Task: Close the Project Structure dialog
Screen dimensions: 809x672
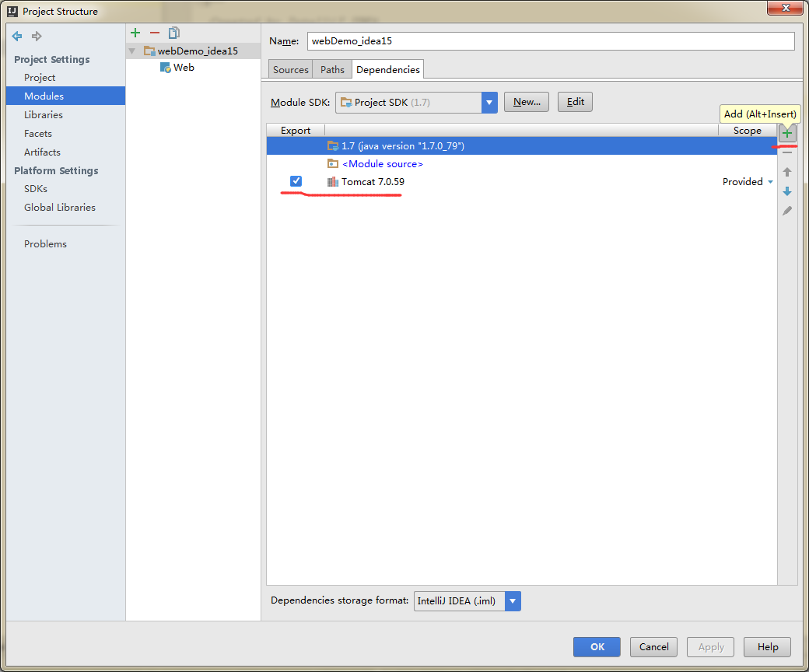Action: click(x=785, y=8)
